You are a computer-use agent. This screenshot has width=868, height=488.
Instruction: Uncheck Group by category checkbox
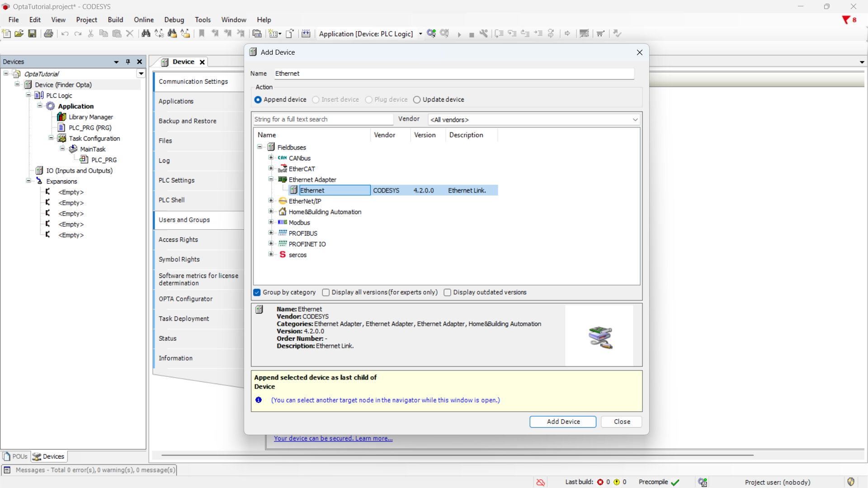(257, 292)
